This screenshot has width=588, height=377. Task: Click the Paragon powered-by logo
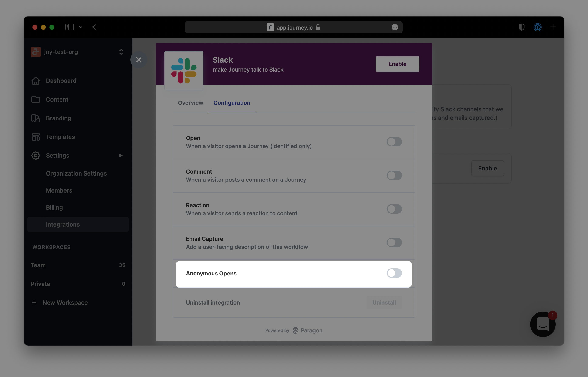pyautogui.click(x=294, y=330)
